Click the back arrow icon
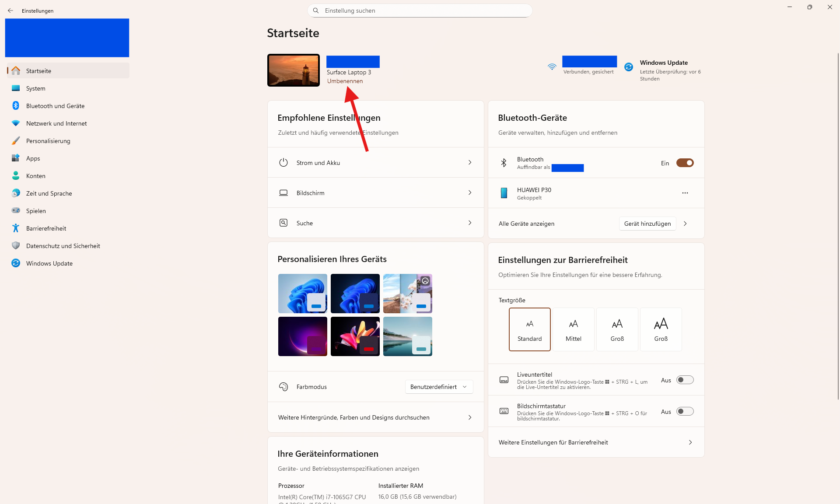 pos(10,10)
